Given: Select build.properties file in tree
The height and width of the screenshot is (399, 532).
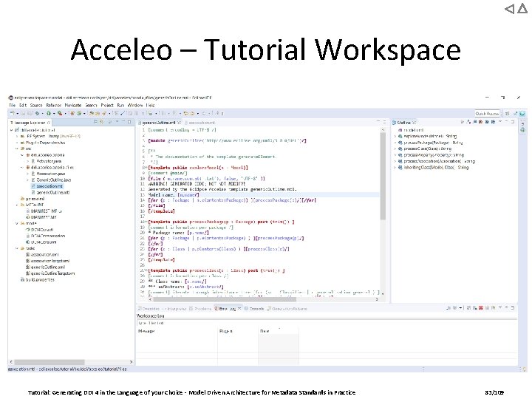Looking at the screenshot, I should point(38,279).
